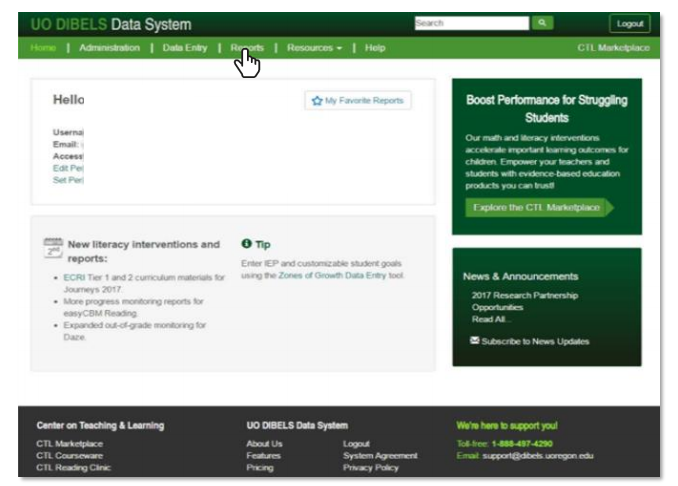This screenshot has width=678, height=486.
Task: Open Privacy Policy footer link
Action: click(371, 467)
